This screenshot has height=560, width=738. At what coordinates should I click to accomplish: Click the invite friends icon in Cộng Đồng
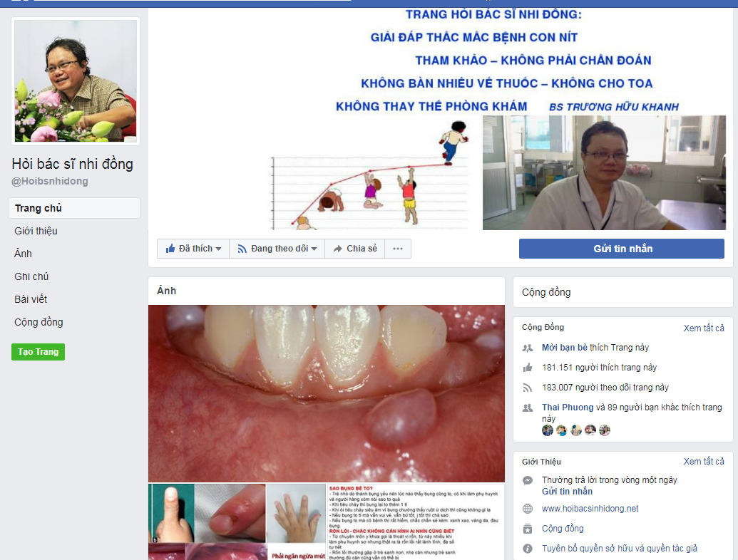[x=528, y=348]
